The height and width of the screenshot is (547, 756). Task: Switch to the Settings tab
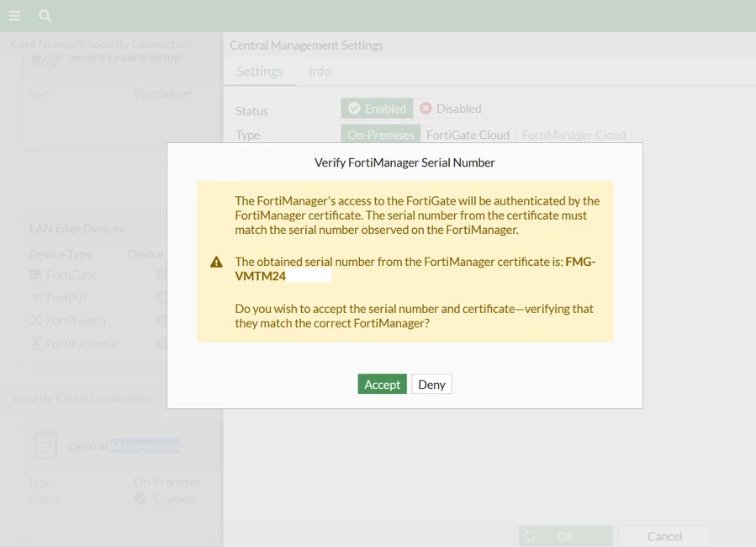point(259,72)
